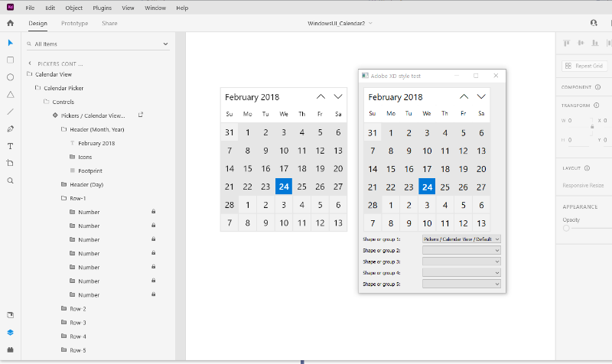Click the user account icon
The height and width of the screenshot is (364, 612).
(x=594, y=23)
